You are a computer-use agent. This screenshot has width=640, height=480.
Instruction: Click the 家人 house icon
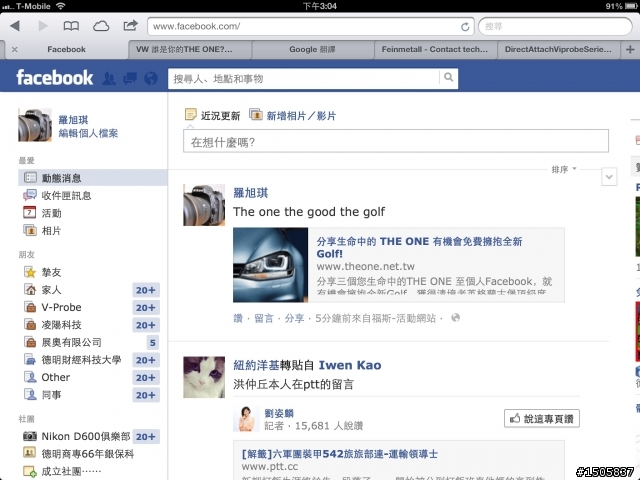coord(30,289)
